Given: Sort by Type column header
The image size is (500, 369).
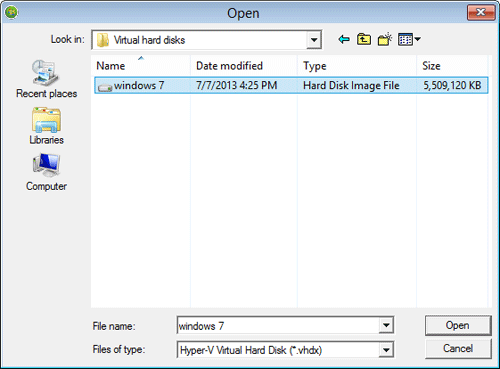Looking at the screenshot, I should click(x=357, y=66).
